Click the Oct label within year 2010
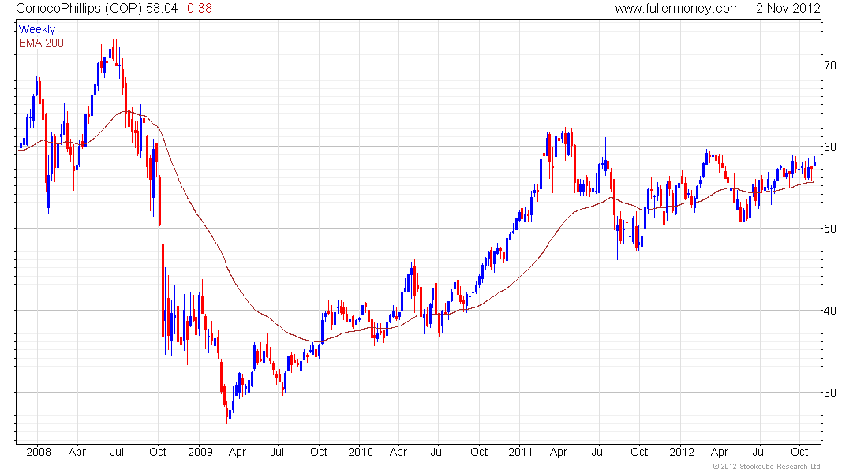 click(479, 452)
